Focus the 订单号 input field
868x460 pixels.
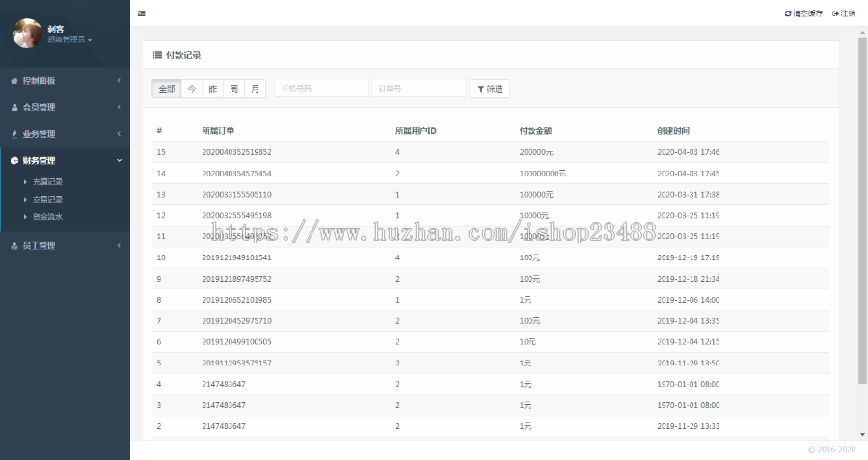tap(420, 89)
